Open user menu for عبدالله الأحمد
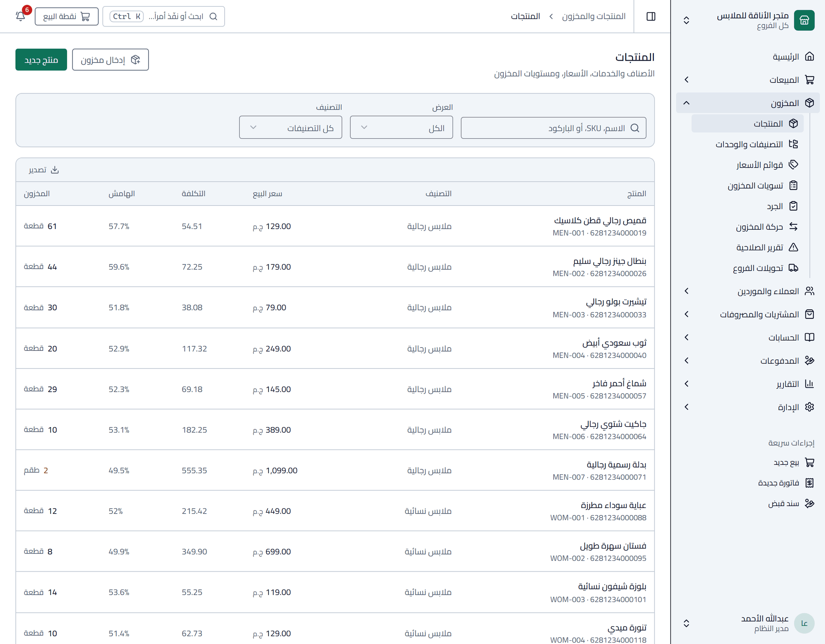The width and height of the screenshot is (825, 644). pyautogui.click(x=747, y=623)
